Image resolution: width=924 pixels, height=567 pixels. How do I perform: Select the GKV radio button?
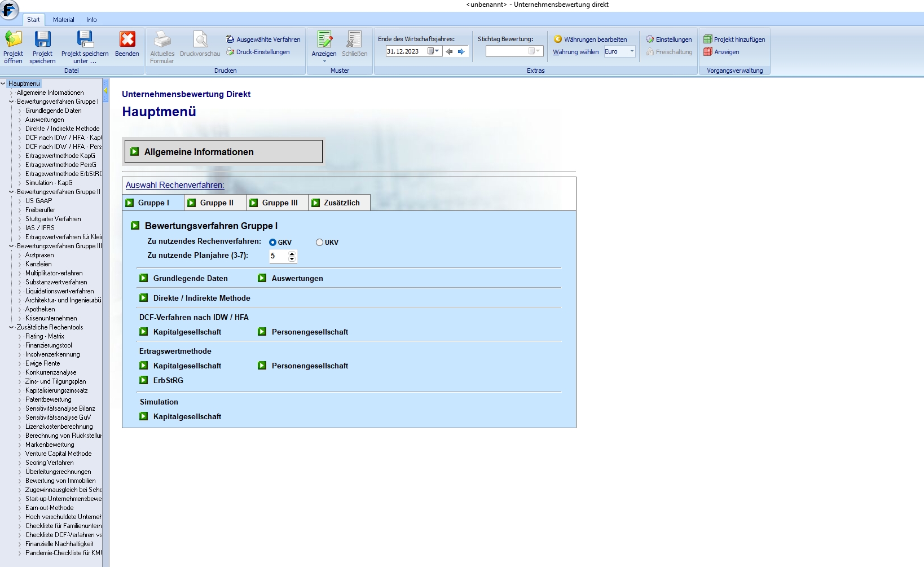pos(272,243)
